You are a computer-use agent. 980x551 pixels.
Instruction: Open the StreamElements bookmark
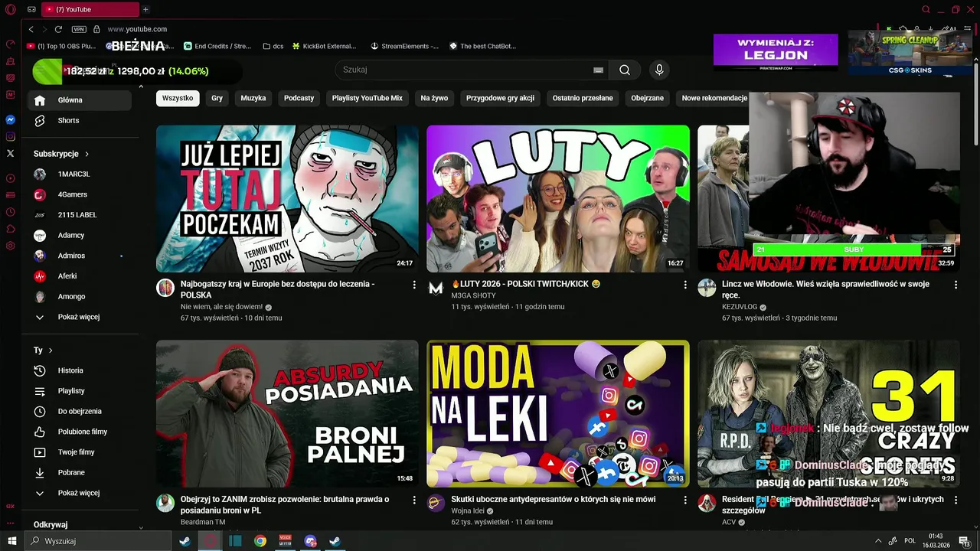click(x=405, y=46)
